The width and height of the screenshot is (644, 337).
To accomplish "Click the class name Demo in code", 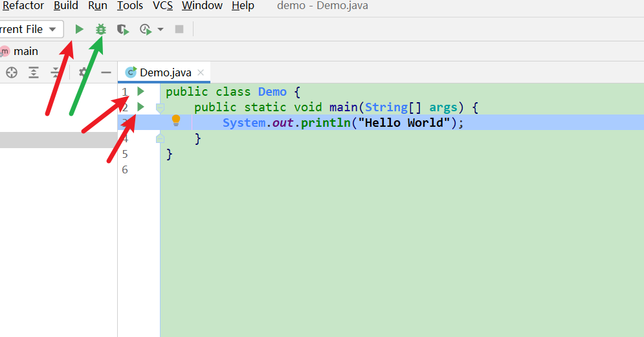I will click(272, 92).
